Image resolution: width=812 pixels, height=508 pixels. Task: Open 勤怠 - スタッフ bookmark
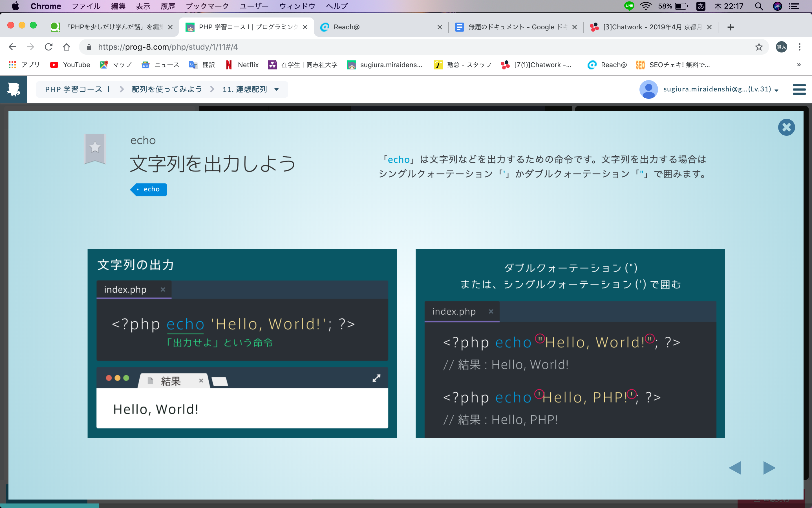click(462, 65)
